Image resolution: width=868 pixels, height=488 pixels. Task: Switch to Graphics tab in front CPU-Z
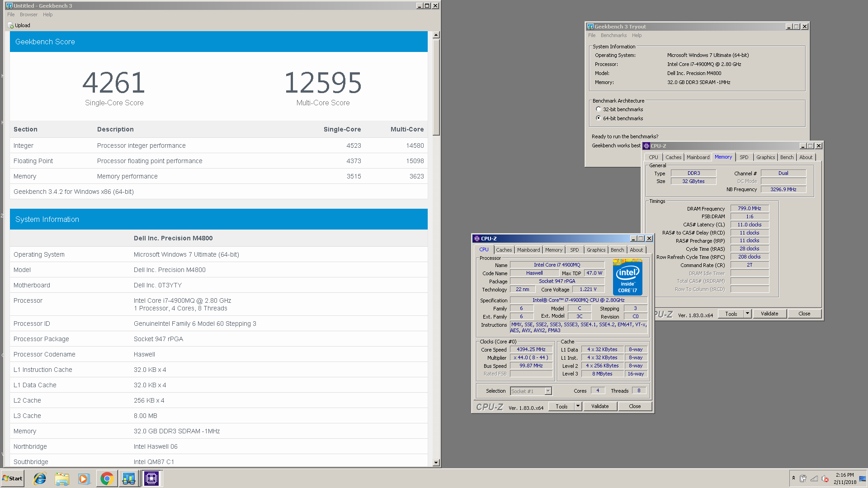coord(596,250)
